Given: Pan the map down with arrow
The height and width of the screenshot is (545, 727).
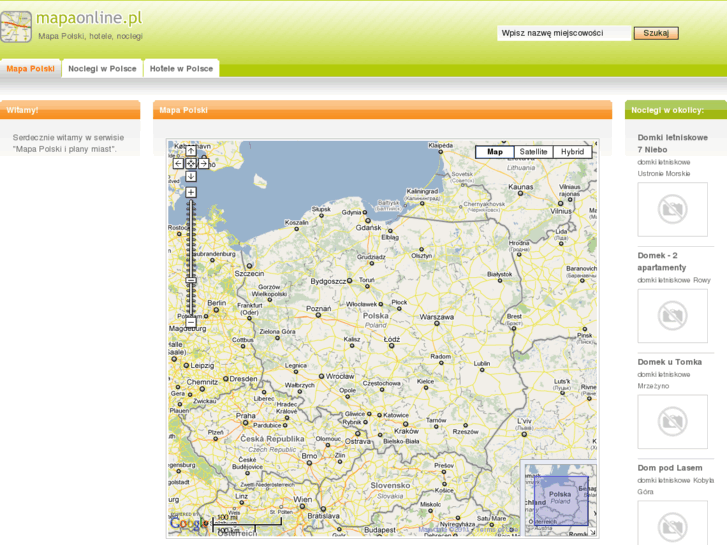Looking at the screenshot, I should pyautogui.click(x=191, y=176).
